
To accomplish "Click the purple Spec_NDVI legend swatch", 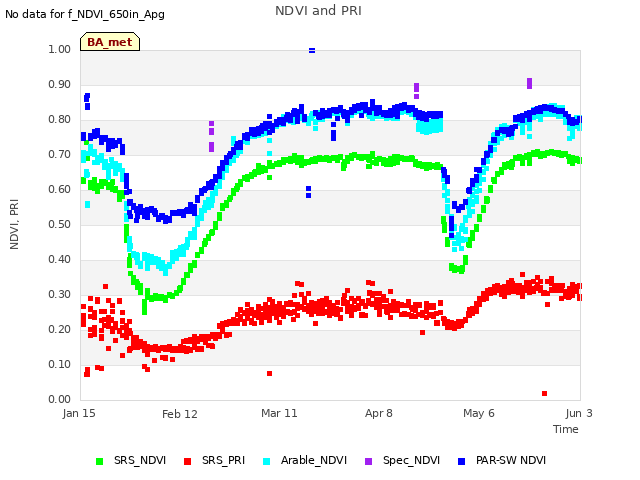I will coord(369,461).
